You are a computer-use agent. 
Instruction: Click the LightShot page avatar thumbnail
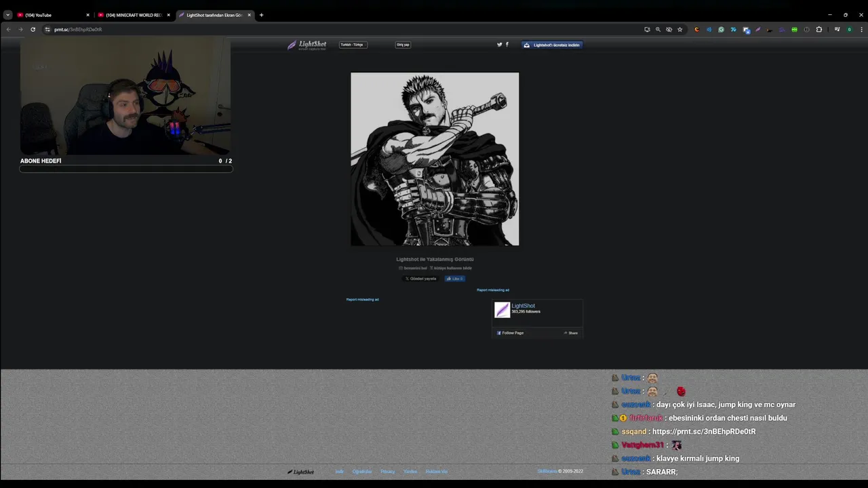502,310
